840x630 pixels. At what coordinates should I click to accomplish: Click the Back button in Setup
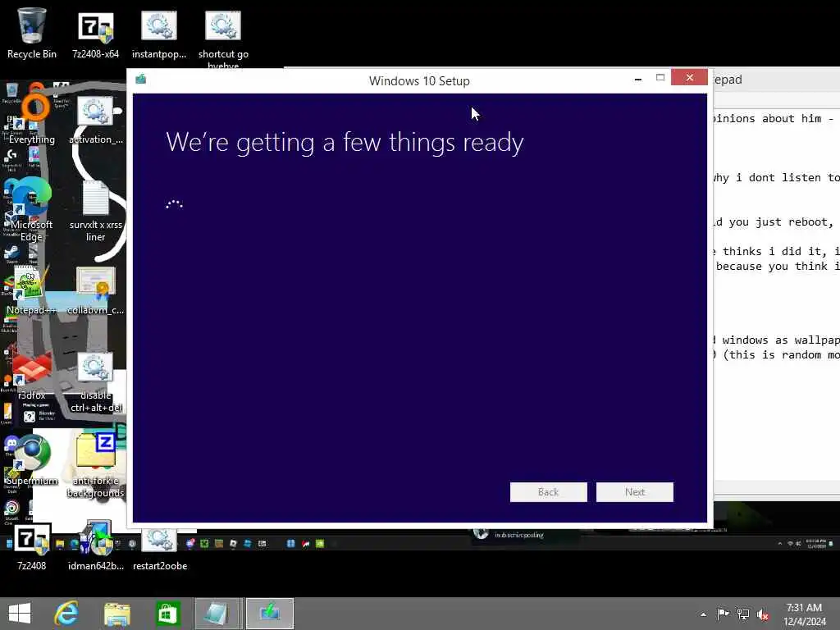tap(548, 492)
